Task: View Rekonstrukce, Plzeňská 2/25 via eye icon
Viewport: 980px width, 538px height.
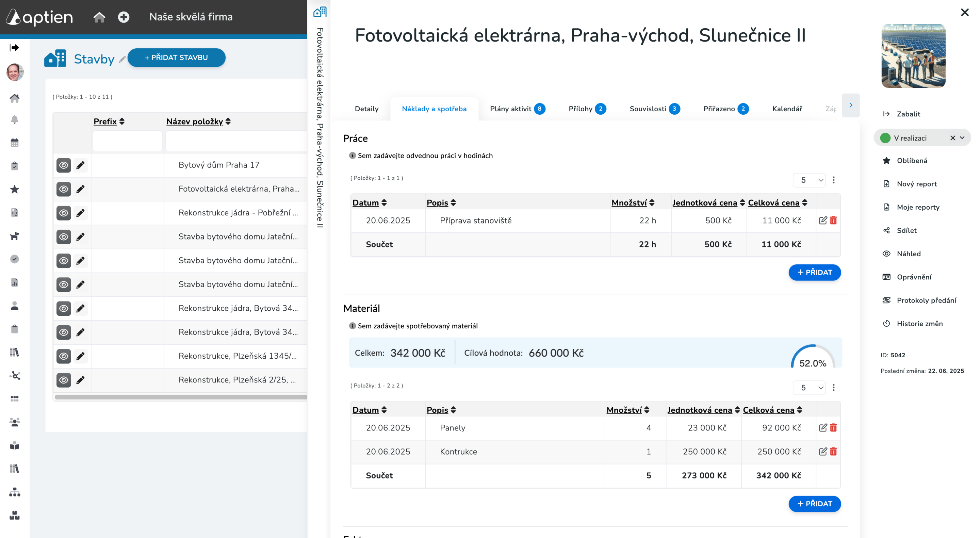Action: [64, 380]
